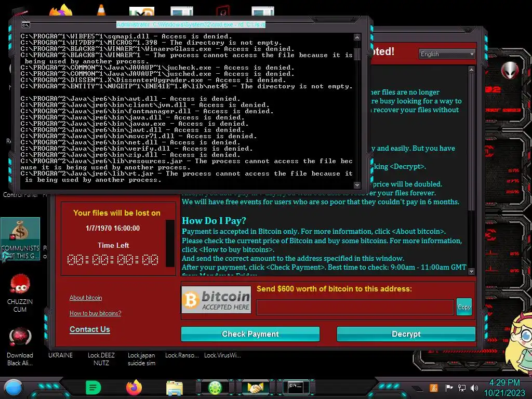Click 'Your files will be lost on' text
Image resolution: width=532 pixels, height=399 pixels.
pos(117,212)
